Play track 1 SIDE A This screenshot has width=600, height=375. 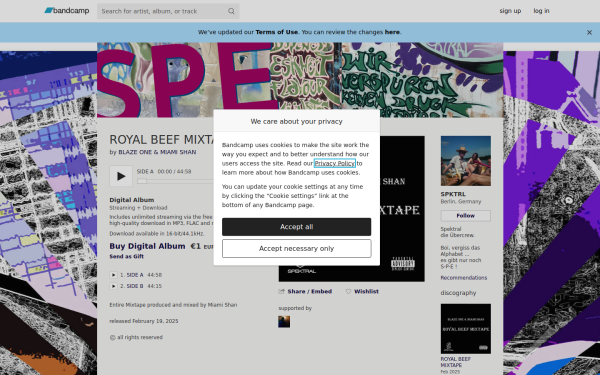pos(113,275)
